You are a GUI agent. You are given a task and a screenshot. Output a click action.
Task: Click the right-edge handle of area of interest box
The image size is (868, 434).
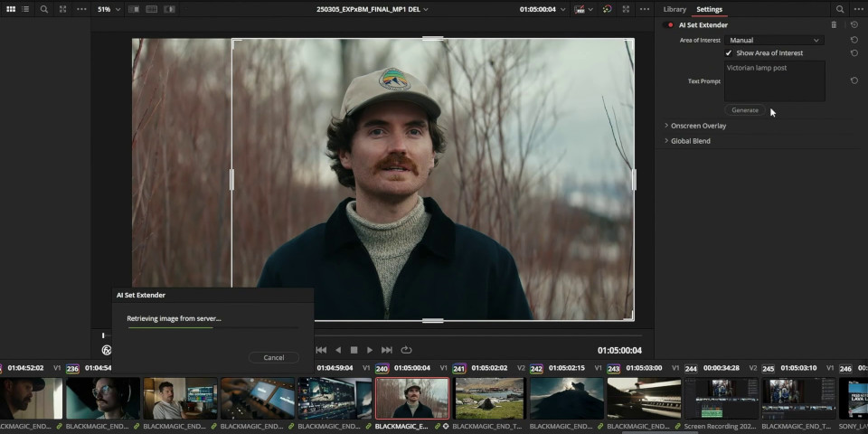click(634, 180)
